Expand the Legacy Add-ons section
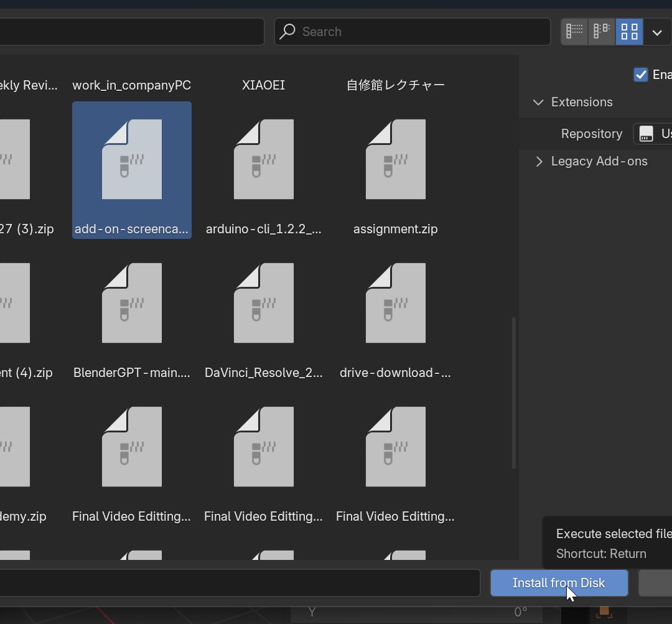The image size is (672, 624). [538, 161]
